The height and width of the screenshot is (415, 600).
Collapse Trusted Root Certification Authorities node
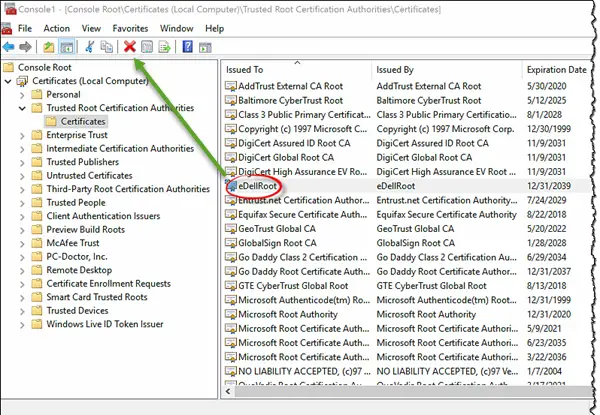tap(22, 108)
